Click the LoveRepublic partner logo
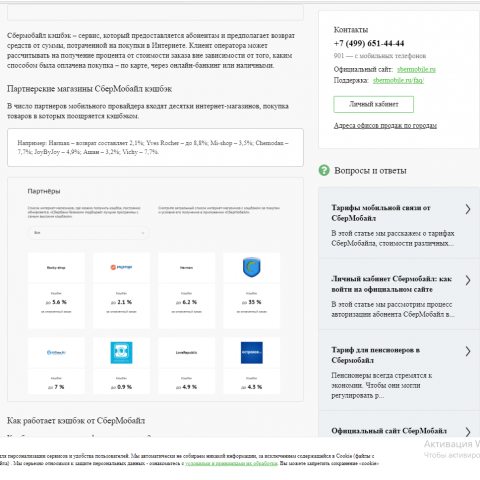The height and width of the screenshot is (480, 480). coord(186,353)
